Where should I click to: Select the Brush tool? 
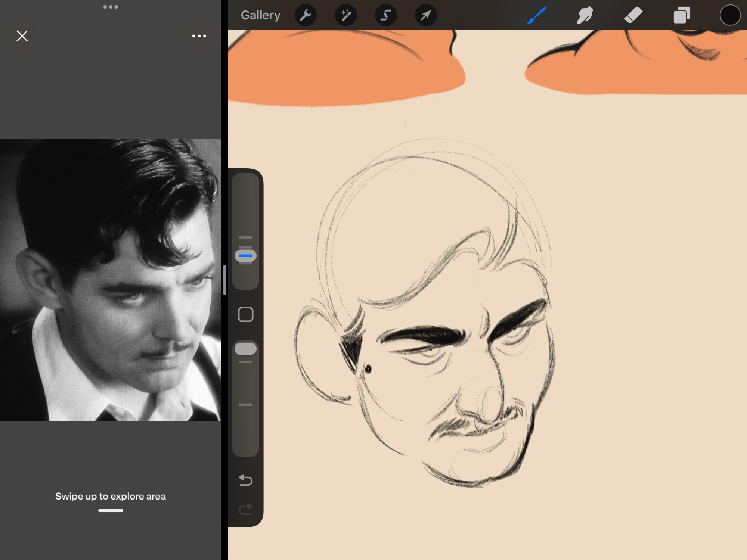click(x=537, y=15)
